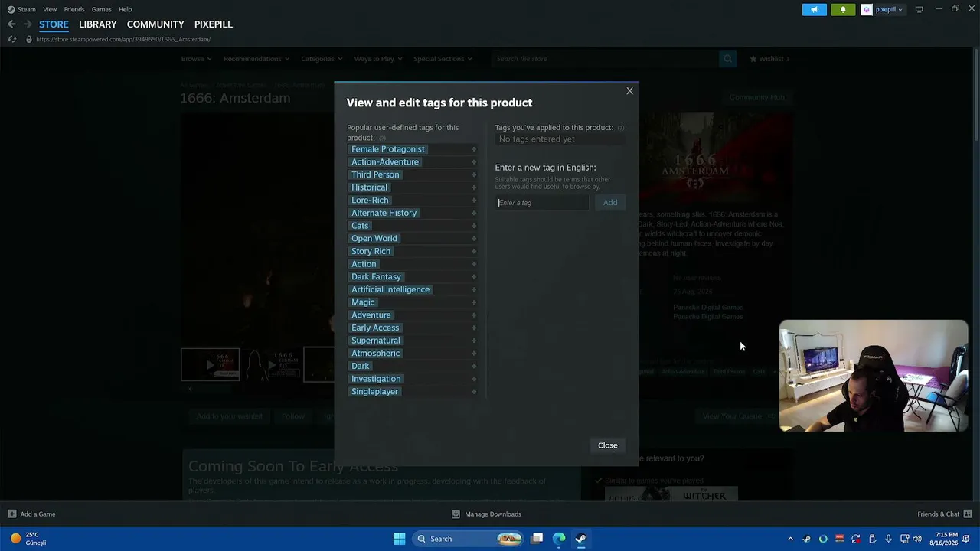980x551 pixels.
Task: Switch to the COMMUNITY tab
Action: point(155,24)
